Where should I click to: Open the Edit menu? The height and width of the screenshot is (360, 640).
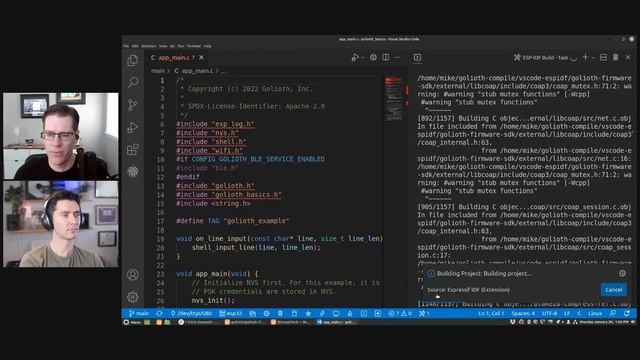(x=135, y=46)
